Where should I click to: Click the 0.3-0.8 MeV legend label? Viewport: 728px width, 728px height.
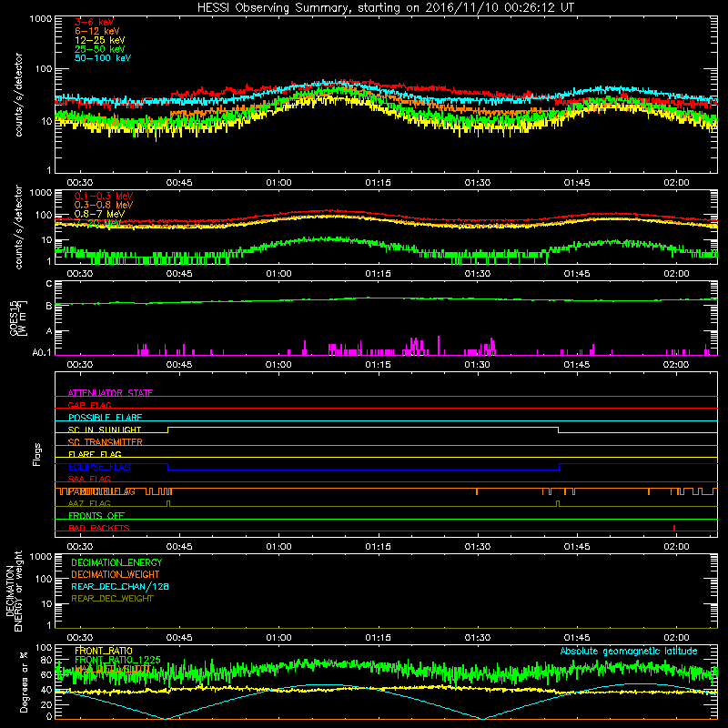[104, 205]
